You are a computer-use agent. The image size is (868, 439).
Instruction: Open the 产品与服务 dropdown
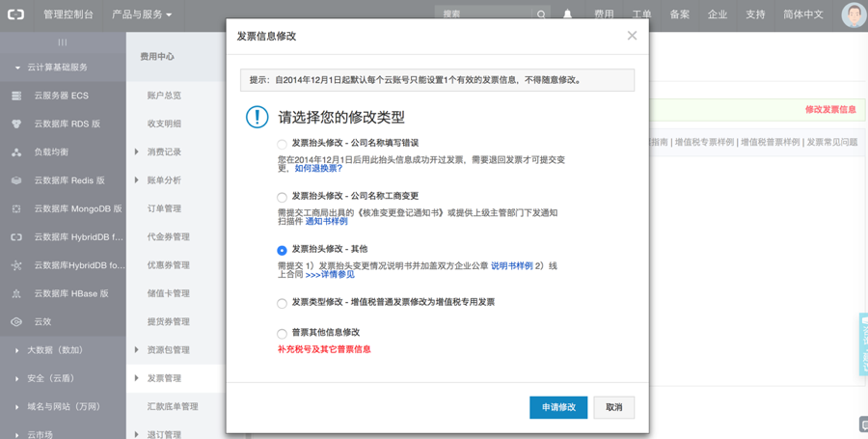pyautogui.click(x=142, y=14)
